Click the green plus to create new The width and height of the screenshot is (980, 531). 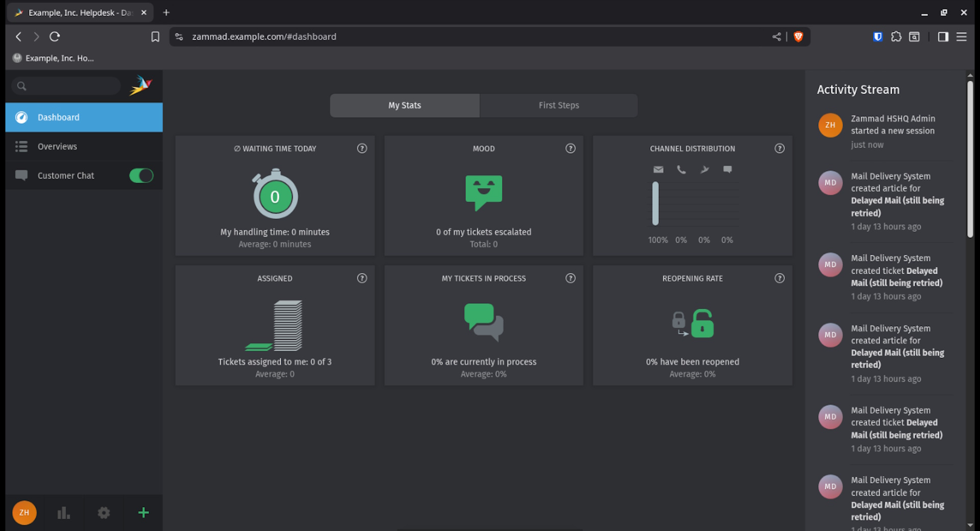[143, 513]
